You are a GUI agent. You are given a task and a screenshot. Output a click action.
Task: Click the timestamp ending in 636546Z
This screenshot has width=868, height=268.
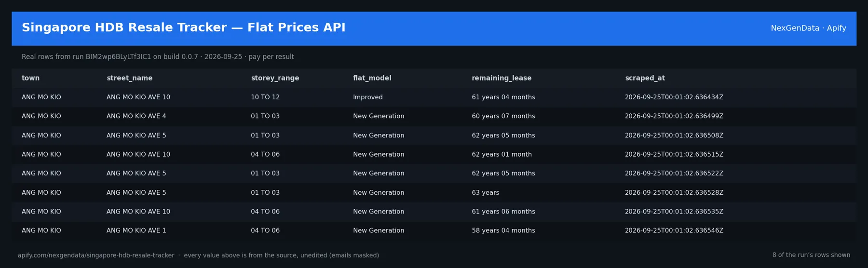[x=674, y=230]
